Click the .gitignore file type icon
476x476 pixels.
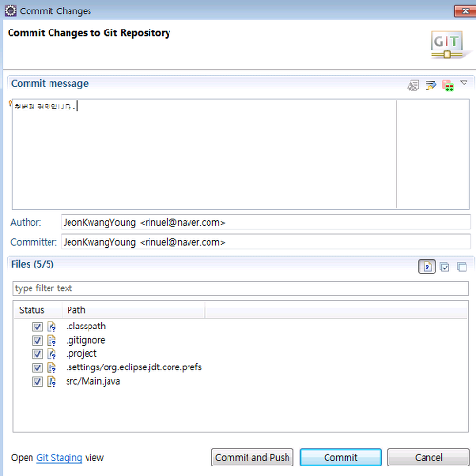click(x=51, y=340)
